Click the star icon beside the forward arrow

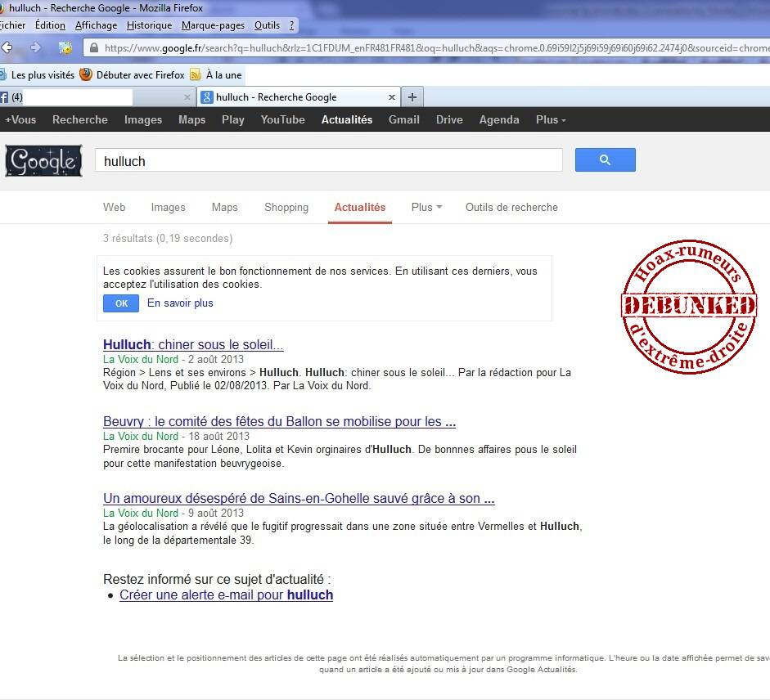pos(65,47)
